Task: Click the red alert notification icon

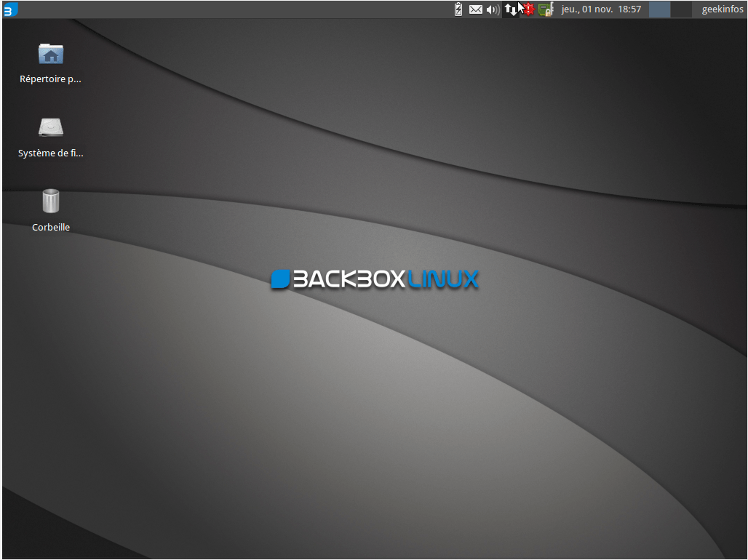Action: pos(529,9)
